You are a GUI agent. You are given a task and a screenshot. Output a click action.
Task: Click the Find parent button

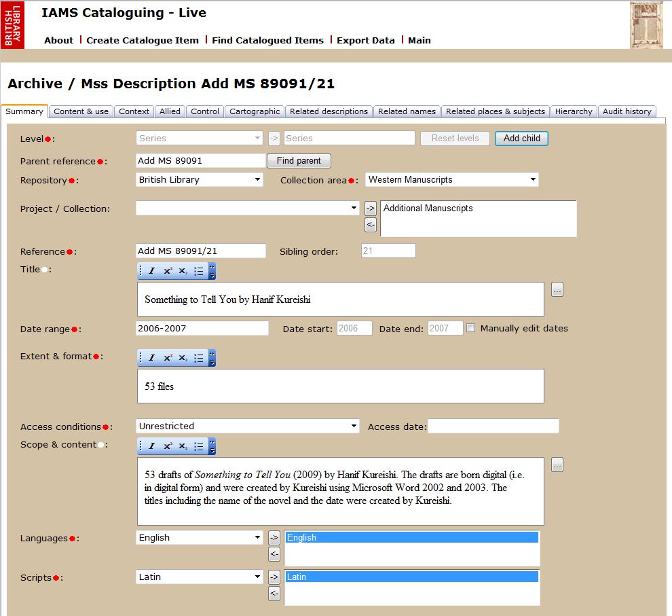299,161
